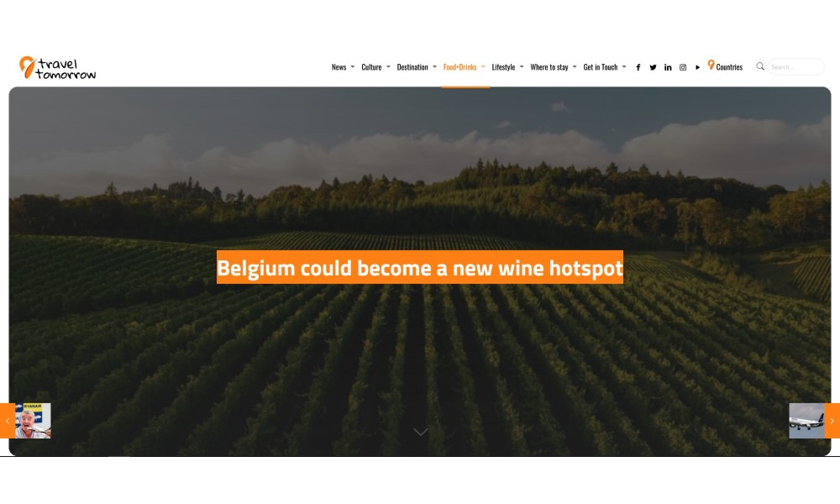The width and height of the screenshot is (840, 504).
Task: Expand the Culture dropdown arrow
Action: 388,67
